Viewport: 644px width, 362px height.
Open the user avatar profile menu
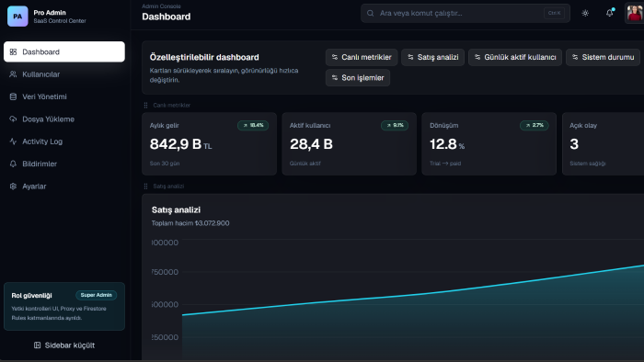pyautogui.click(x=634, y=13)
